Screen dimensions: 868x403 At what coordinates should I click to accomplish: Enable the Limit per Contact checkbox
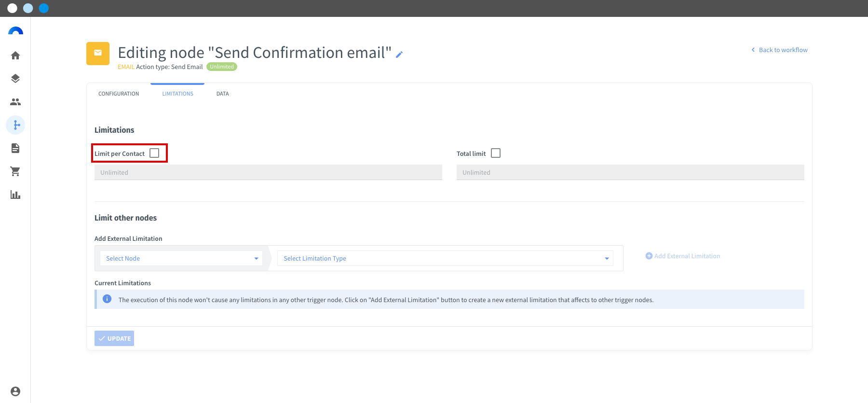tap(154, 153)
